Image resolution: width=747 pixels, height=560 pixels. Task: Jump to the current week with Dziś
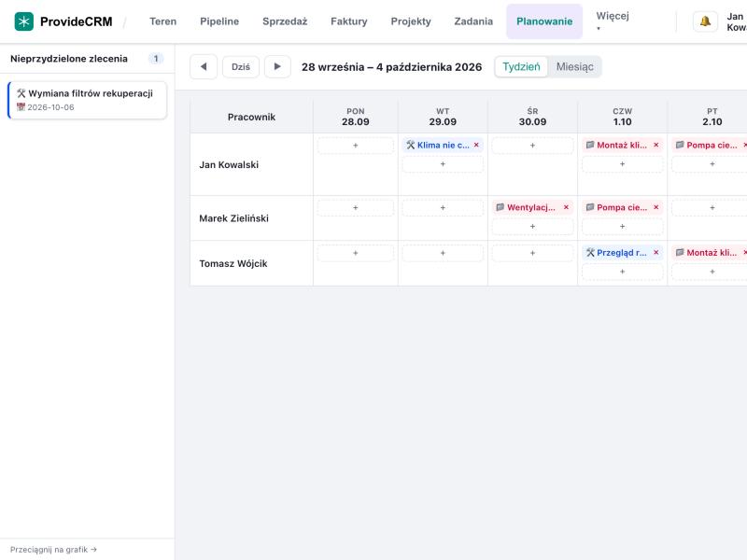(241, 66)
